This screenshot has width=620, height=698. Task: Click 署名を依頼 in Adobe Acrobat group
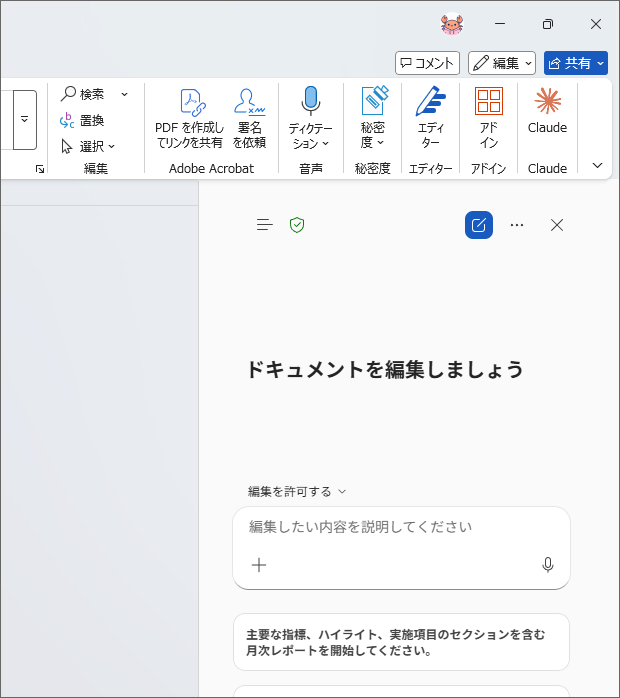[249, 118]
